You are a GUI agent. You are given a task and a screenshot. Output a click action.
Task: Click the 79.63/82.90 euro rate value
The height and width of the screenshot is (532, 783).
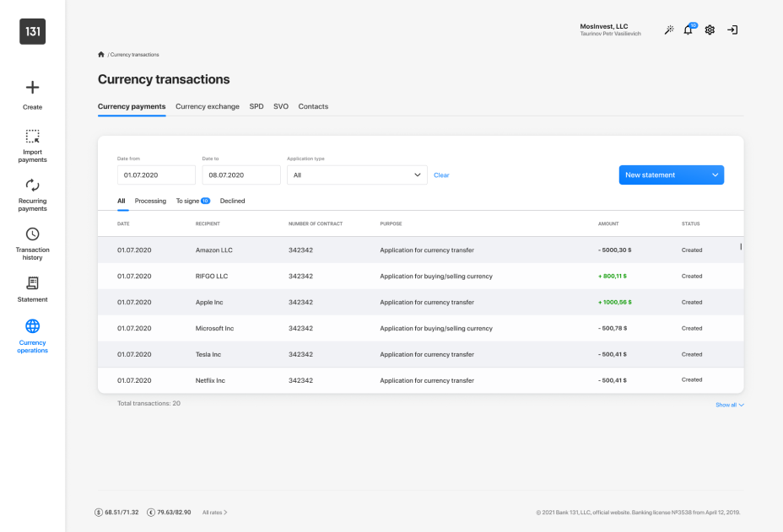[x=174, y=512]
